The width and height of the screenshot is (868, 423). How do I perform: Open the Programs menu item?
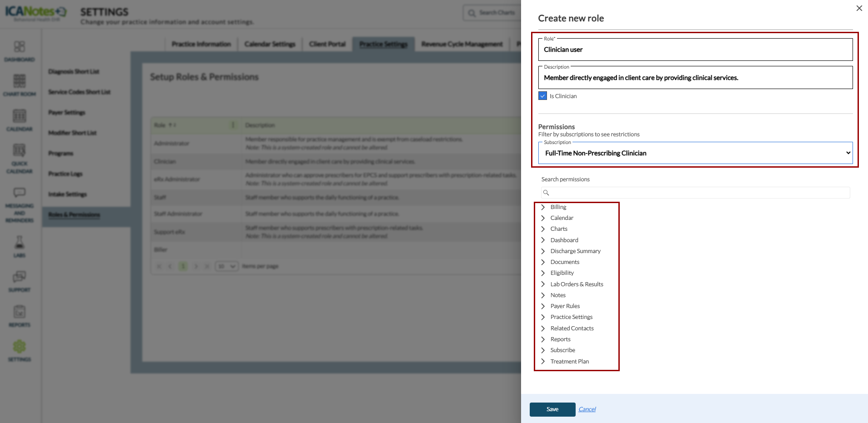(61, 154)
